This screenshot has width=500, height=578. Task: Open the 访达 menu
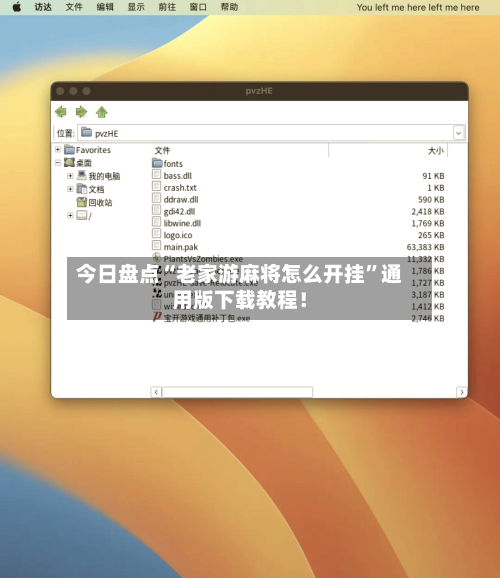click(43, 7)
